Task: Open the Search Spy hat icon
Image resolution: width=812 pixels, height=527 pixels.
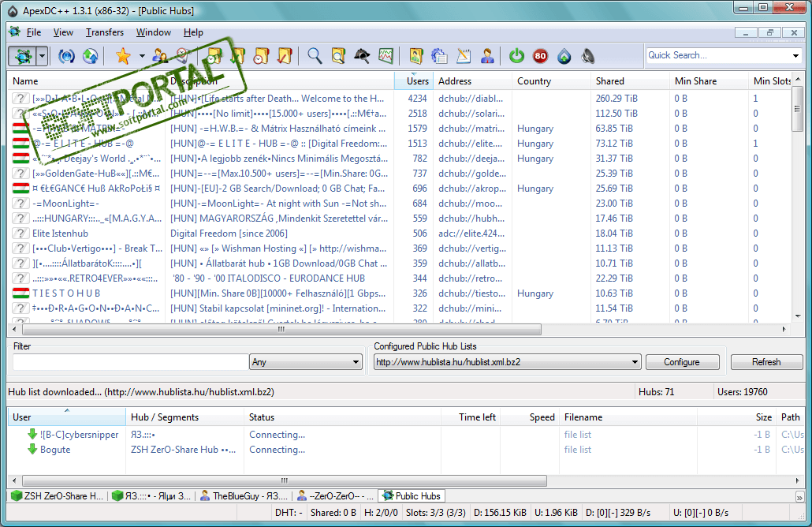Action: (362, 56)
